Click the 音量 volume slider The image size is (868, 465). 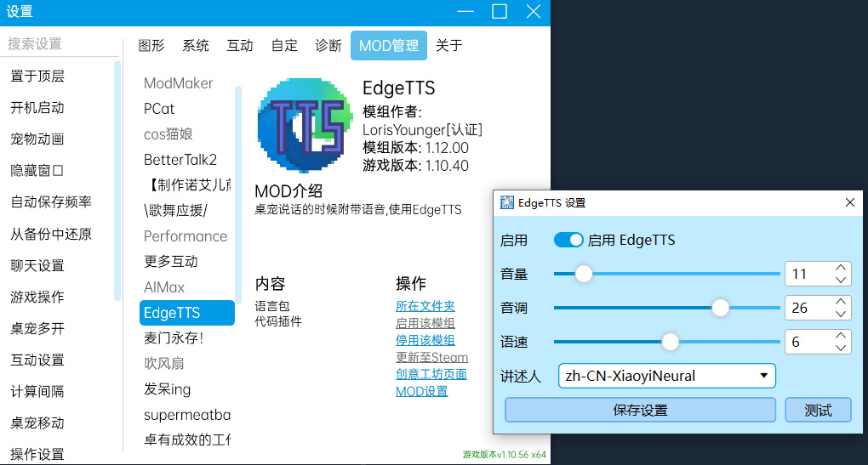(x=666, y=274)
